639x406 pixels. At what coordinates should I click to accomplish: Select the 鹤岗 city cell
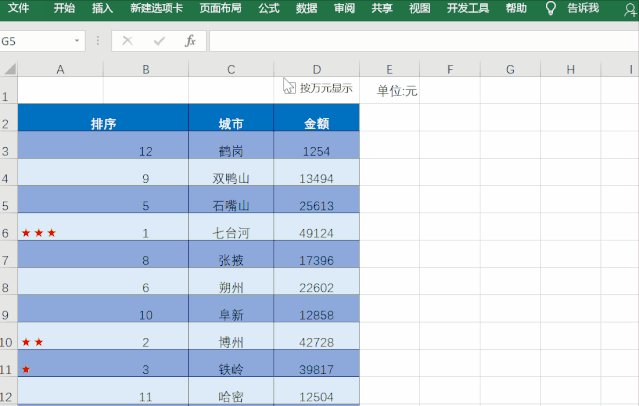point(231,145)
